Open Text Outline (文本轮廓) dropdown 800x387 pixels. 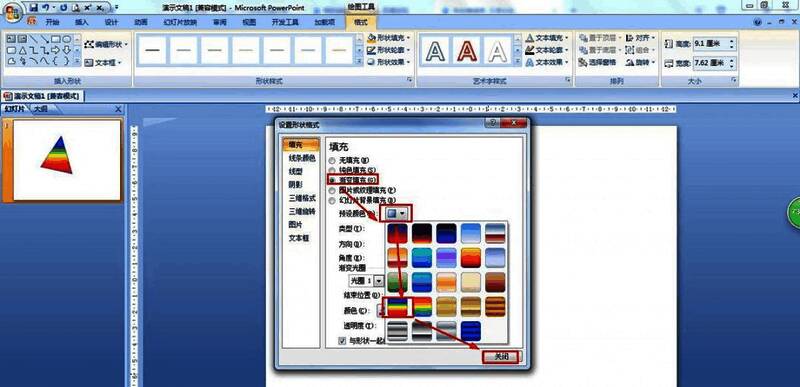click(x=547, y=50)
